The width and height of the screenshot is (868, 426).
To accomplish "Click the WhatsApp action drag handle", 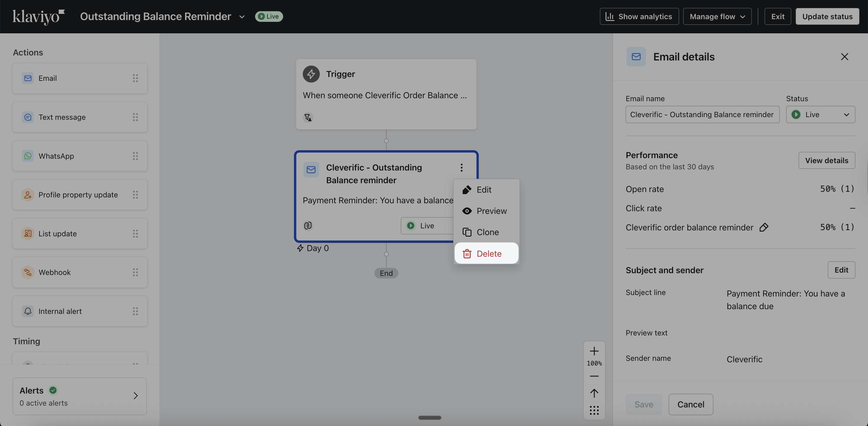I will [x=135, y=156].
